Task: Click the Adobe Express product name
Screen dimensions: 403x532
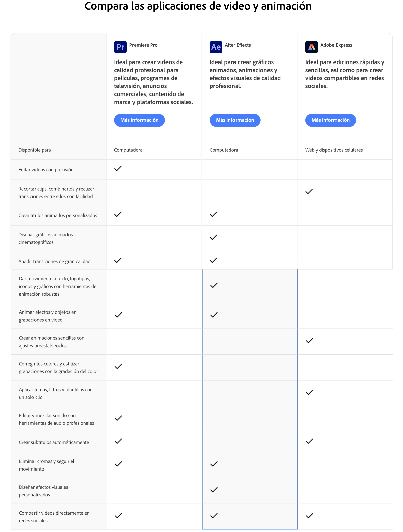Action: pyautogui.click(x=336, y=45)
